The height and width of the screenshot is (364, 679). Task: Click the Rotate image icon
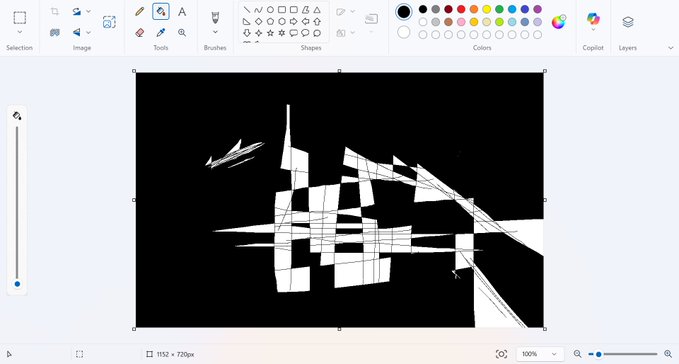(77, 11)
